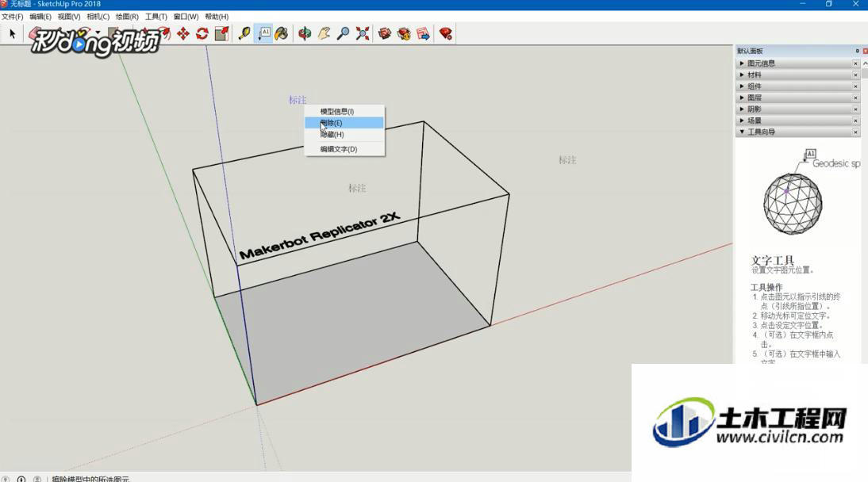This screenshot has width=868, height=482.
Task: Open the 窗口(W) menu
Action: (186, 17)
